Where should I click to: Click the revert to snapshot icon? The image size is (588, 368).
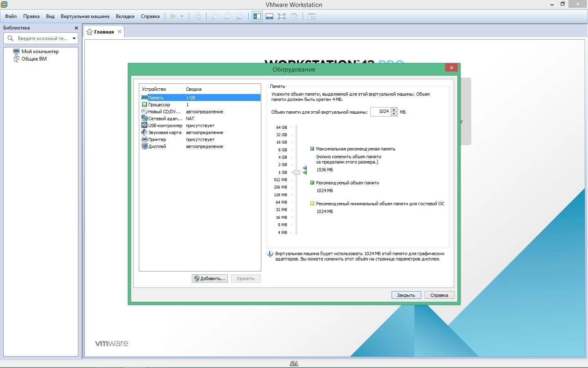pos(227,16)
